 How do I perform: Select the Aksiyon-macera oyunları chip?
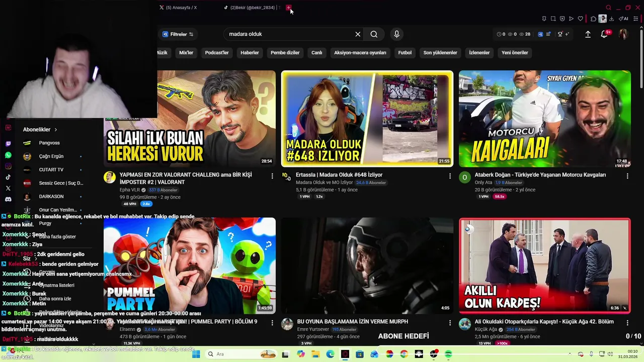click(360, 53)
